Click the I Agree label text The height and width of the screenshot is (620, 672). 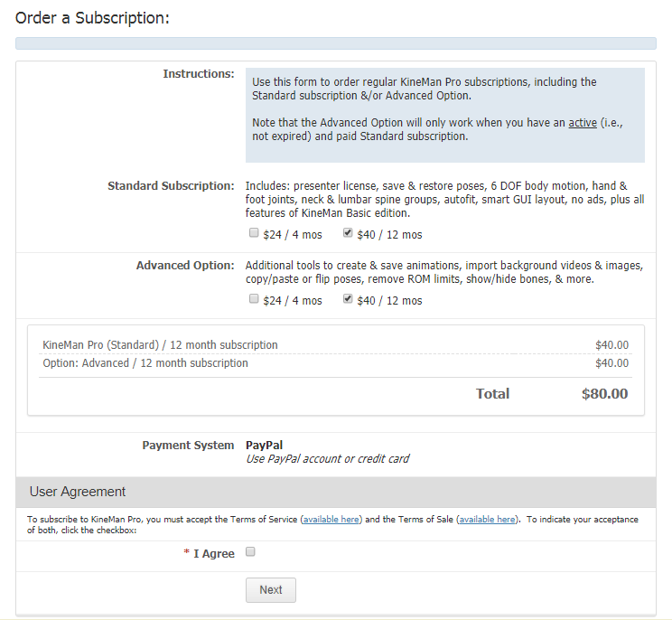tap(214, 553)
